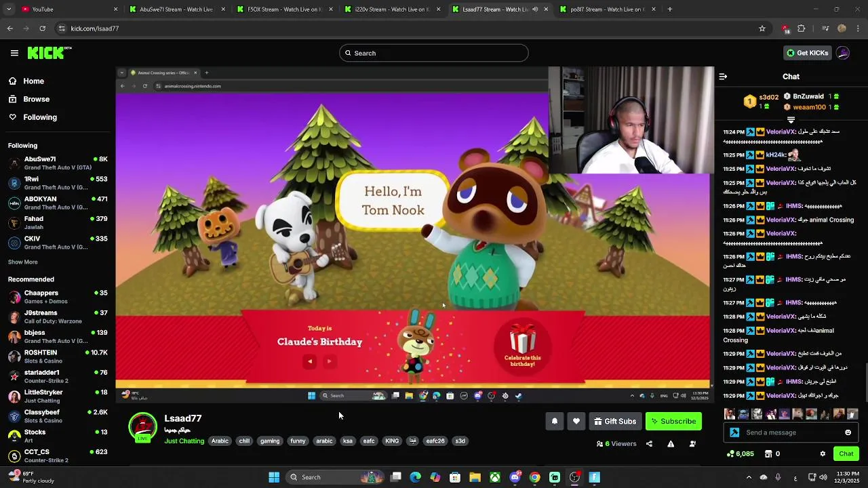Switch to the po8l7 Stream tab
868x488 pixels.
(607, 9)
